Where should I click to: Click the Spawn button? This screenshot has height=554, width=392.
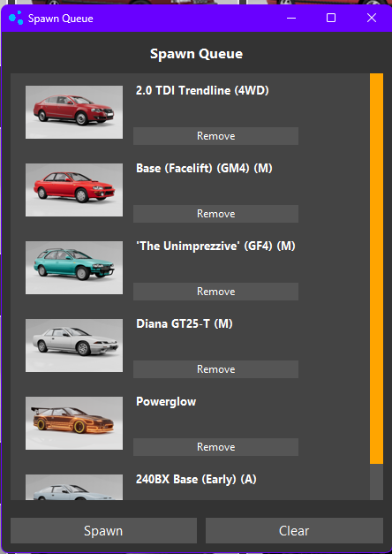coord(103,531)
